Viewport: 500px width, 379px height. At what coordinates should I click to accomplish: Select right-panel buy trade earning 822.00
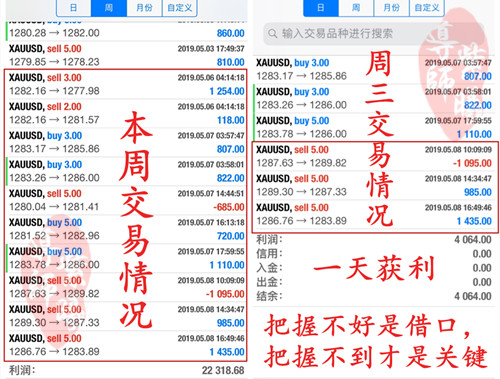pos(374,98)
